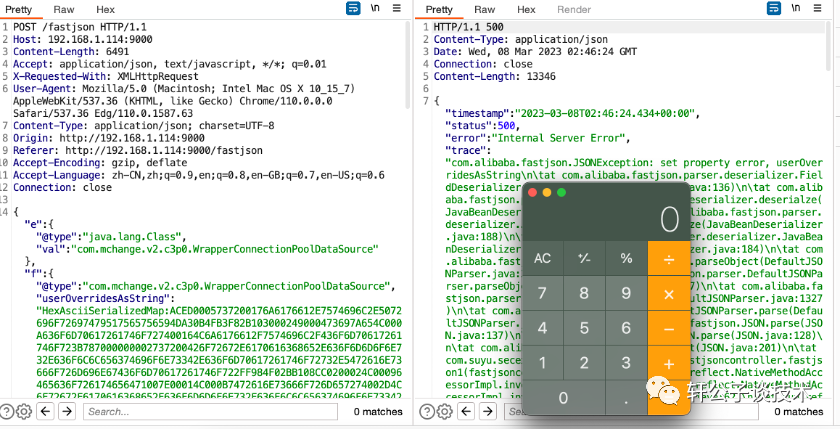
Task: Open request search settings gear
Action: [x=24, y=411]
